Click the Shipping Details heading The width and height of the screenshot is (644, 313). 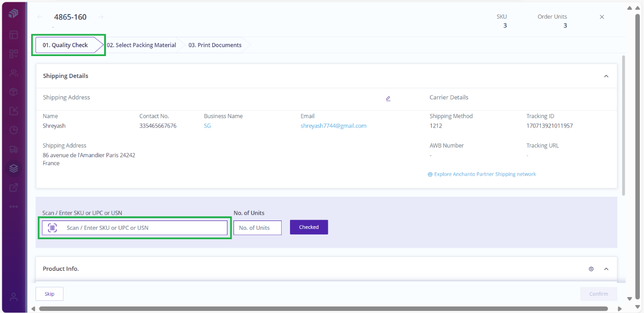pos(65,76)
